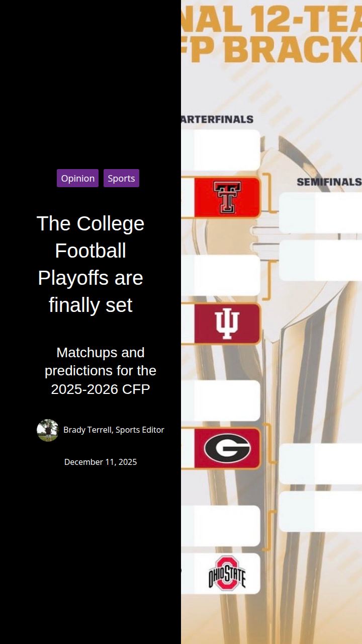This screenshot has height=644, width=362.
Task: Select the Ohio State logo
Action: pyautogui.click(x=227, y=573)
